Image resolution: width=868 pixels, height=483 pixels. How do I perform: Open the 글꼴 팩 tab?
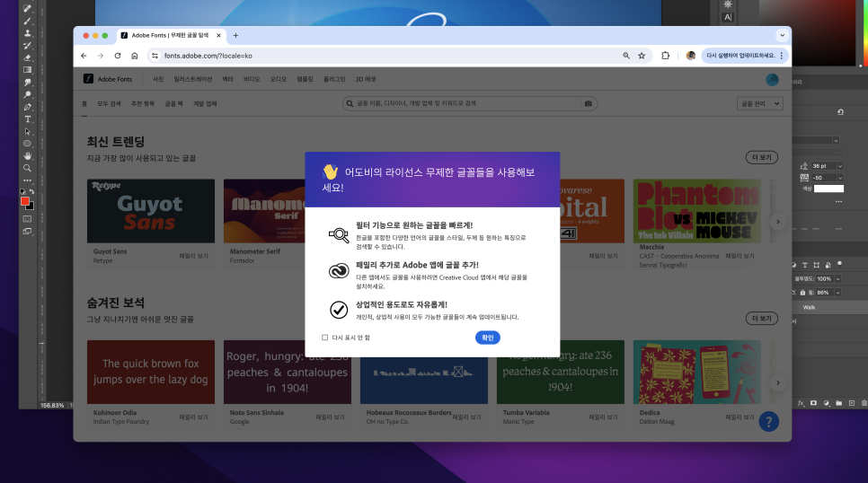173,104
